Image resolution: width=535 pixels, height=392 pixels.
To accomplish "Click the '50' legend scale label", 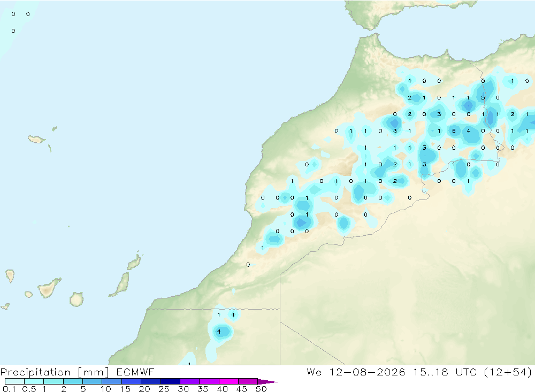I will point(261,389).
